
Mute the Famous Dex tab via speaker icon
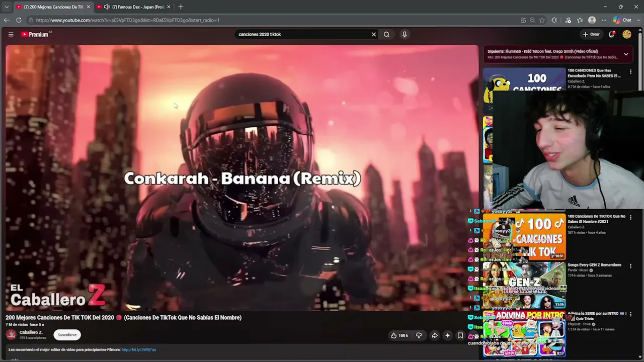point(107,7)
